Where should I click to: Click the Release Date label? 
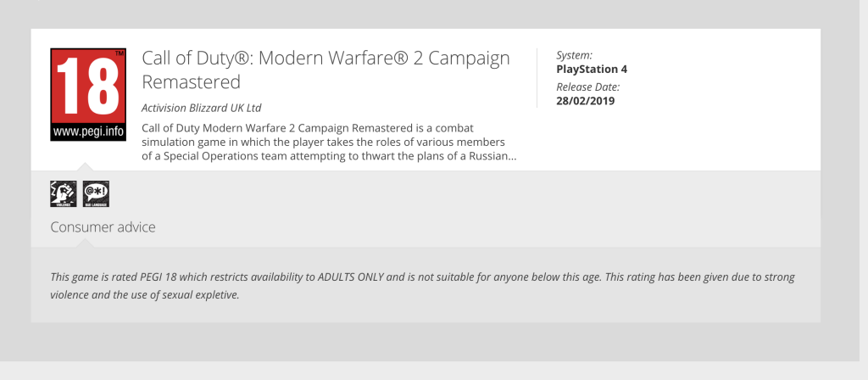pos(587,87)
